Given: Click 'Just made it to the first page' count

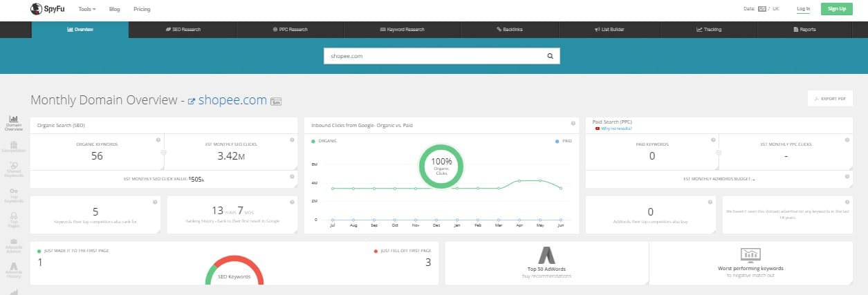Looking at the screenshot, I should pos(39,262).
